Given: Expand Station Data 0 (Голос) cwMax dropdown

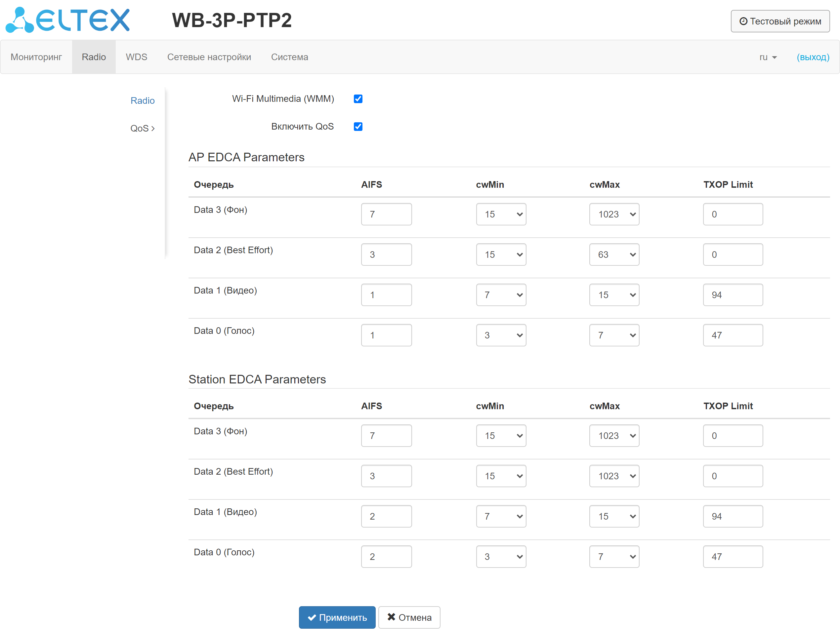Looking at the screenshot, I should [614, 557].
